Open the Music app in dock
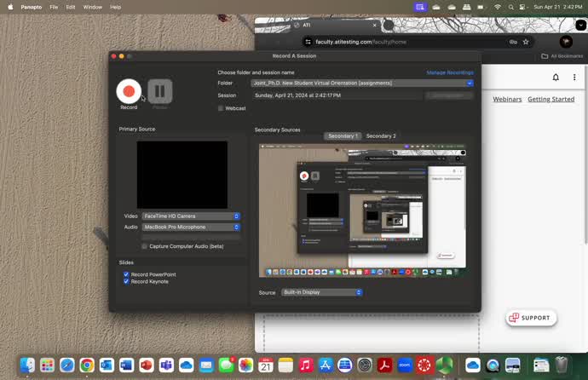 305,365
